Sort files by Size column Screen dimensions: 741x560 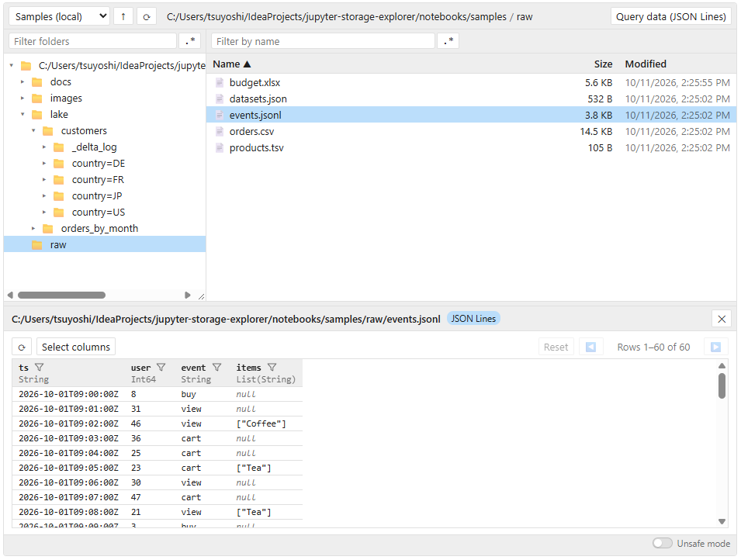coord(603,64)
